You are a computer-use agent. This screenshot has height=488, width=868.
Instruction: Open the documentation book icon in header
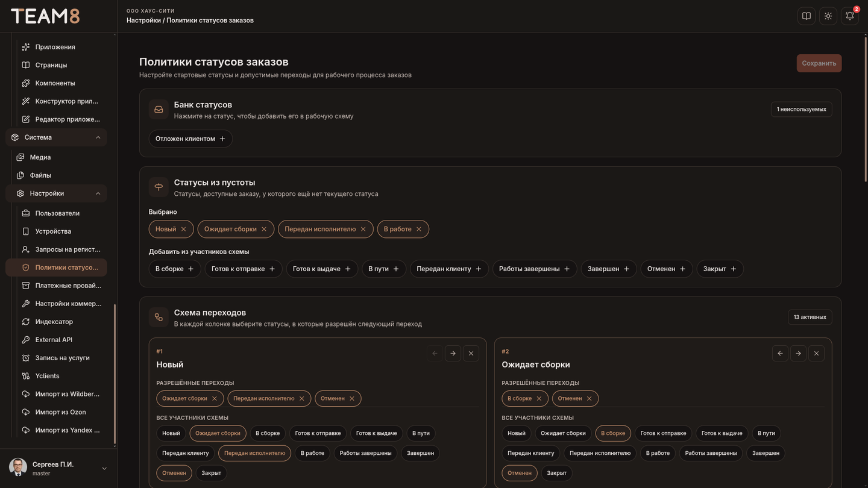click(x=807, y=16)
